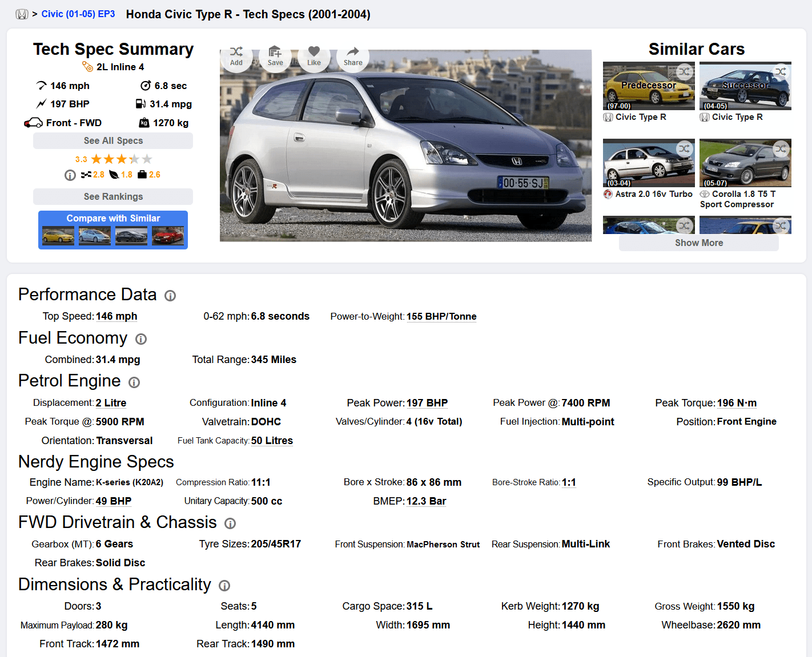The height and width of the screenshot is (657, 812).
Task: Click the Add to comparison shuffle icon
Action: tap(236, 54)
